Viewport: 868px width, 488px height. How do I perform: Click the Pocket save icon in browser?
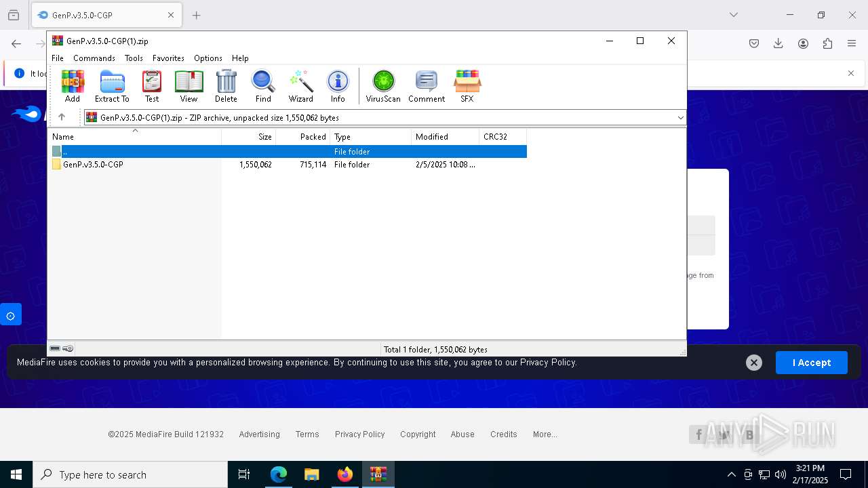[x=754, y=43]
